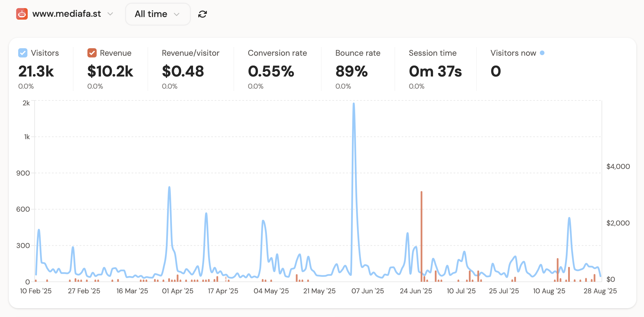Click the blue Visitors now live dot
This screenshot has width=644, height=317.
(542, 53)
